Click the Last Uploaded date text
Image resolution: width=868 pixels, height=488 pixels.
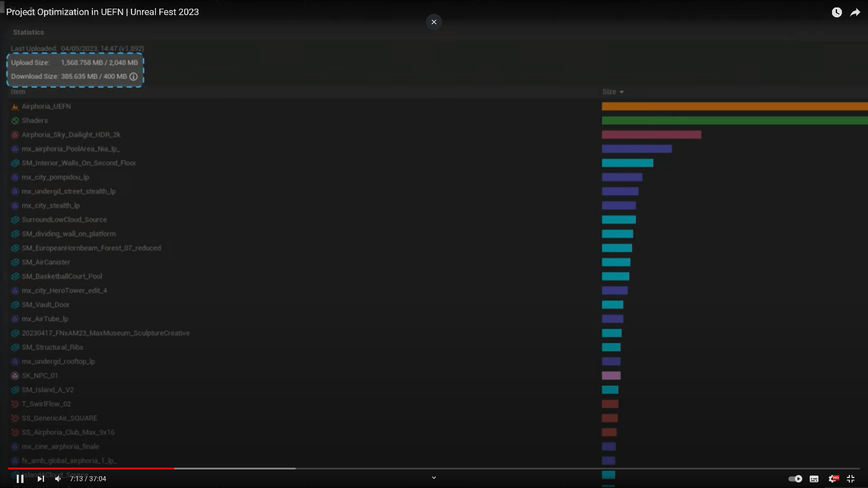pyautogui.click(x=102, y=48)
